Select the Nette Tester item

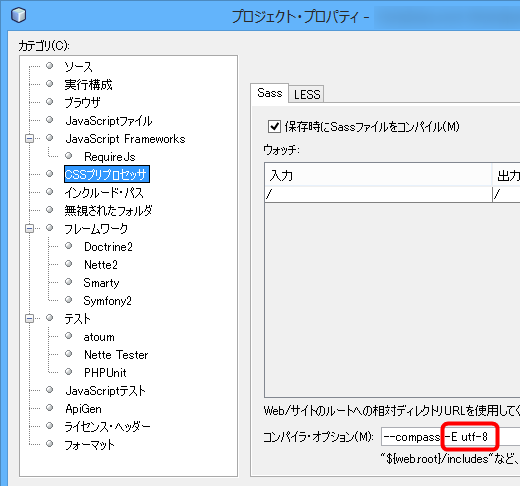116,355
